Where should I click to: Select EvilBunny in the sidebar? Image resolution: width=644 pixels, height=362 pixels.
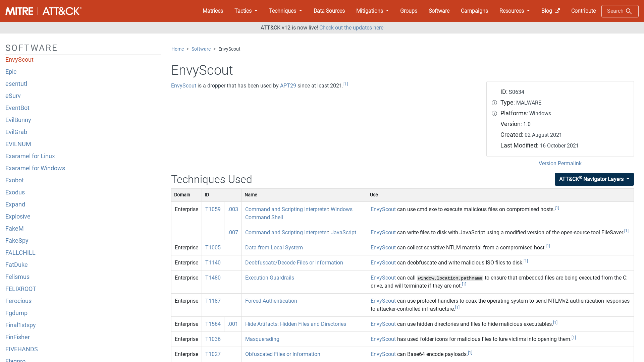18,120
